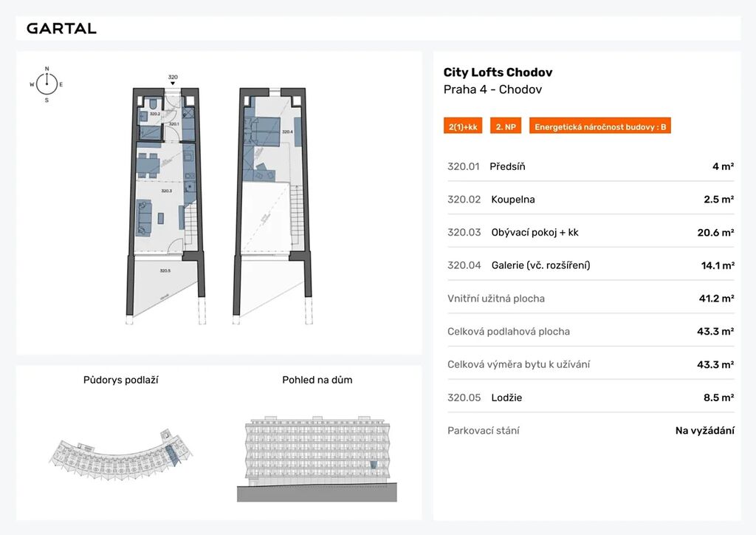This screenshot has height=535, width=756.
Task: Select the 320.03 Obývací pokoj + kk row
Action: pyautogui.click(x=590, y=232)
